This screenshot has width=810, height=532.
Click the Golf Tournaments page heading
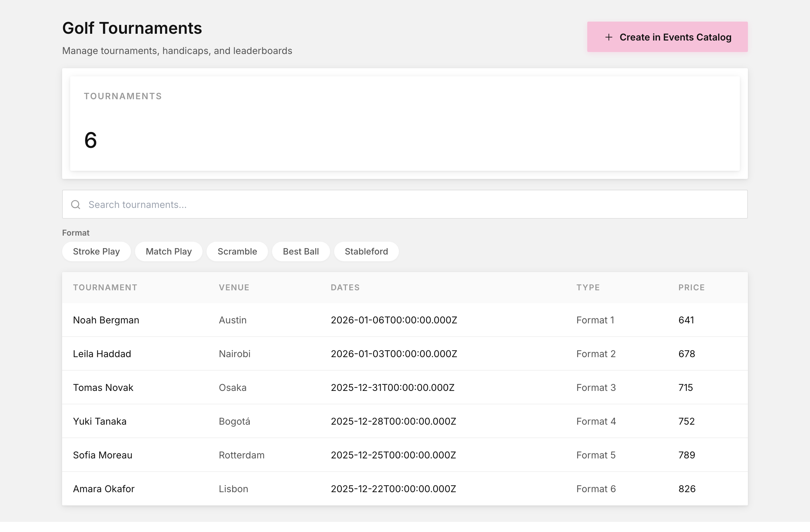tap(132, 28)
